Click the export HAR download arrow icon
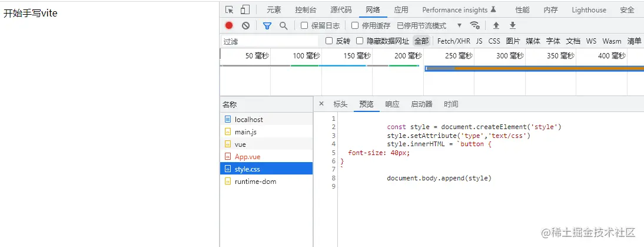644x247 pixels. click(x=513, y=25)
